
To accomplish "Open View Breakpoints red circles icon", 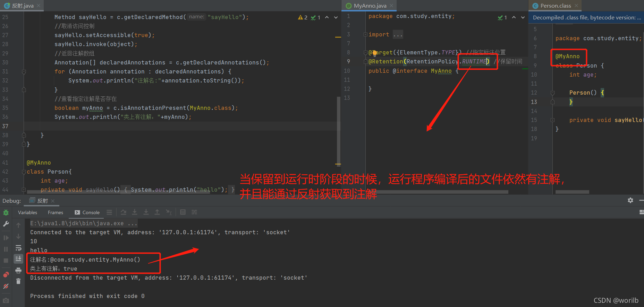I will coord(6,275).
